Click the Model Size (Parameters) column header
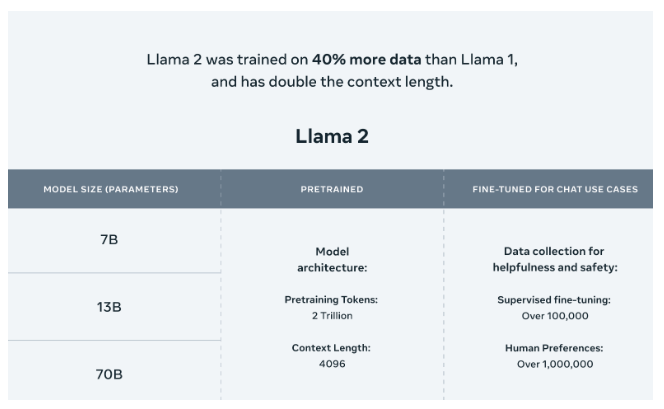 click(x=111, y=189)
